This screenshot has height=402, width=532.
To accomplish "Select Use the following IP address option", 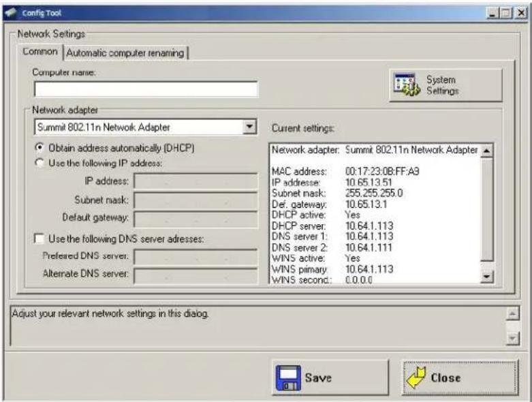I will (99, 163).
